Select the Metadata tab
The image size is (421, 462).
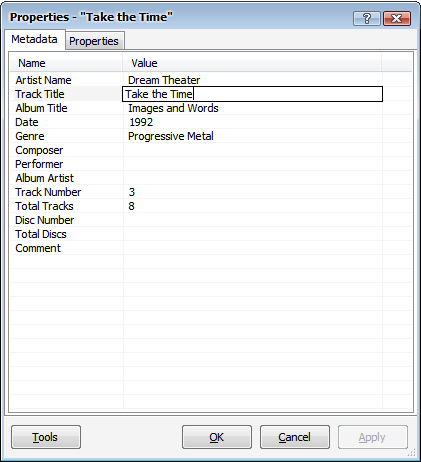[34, 39]
